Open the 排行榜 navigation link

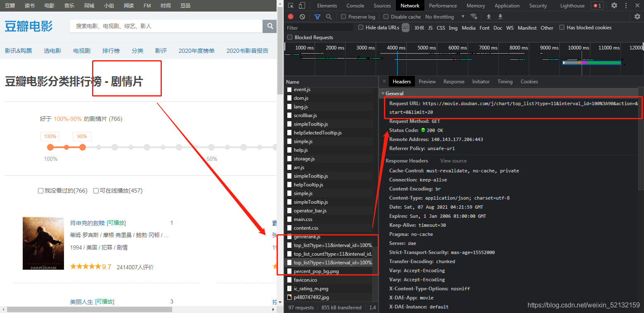111,51
